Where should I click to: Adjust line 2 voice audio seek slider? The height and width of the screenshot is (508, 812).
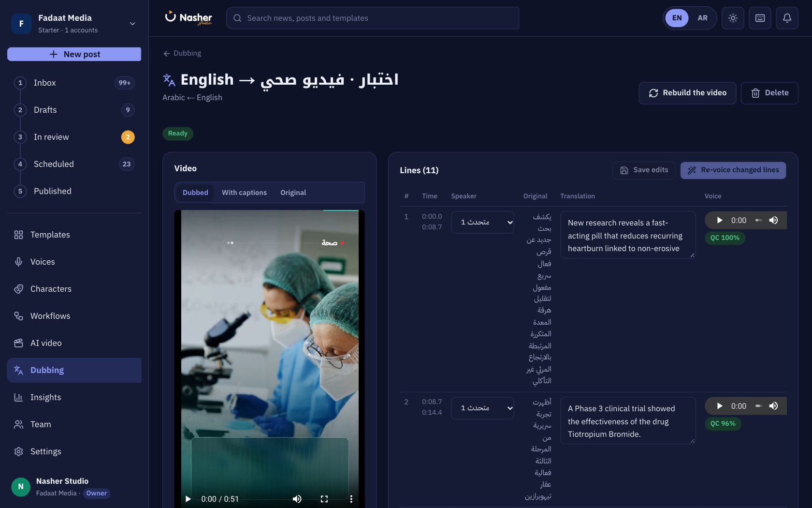(758, 406)
